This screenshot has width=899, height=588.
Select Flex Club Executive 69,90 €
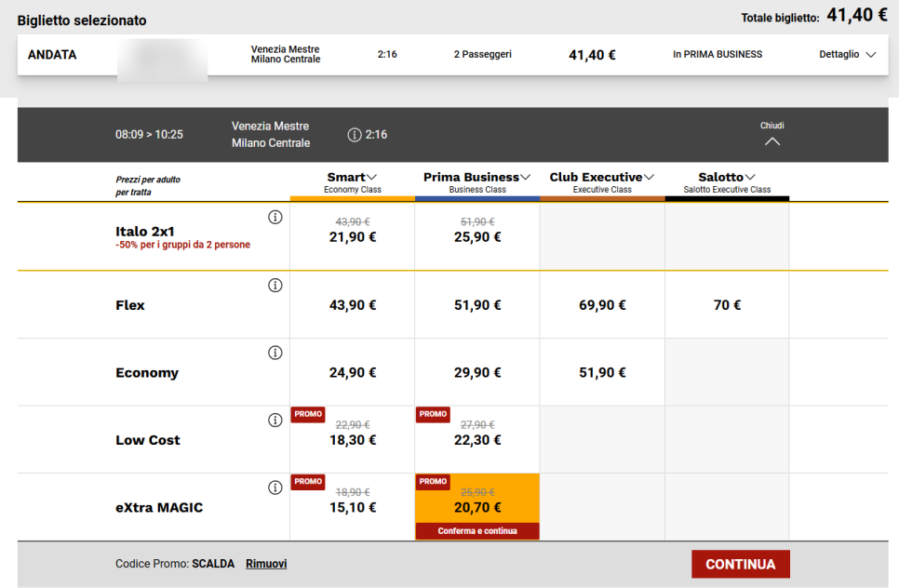pyautogui.click(x=602, y=305)
